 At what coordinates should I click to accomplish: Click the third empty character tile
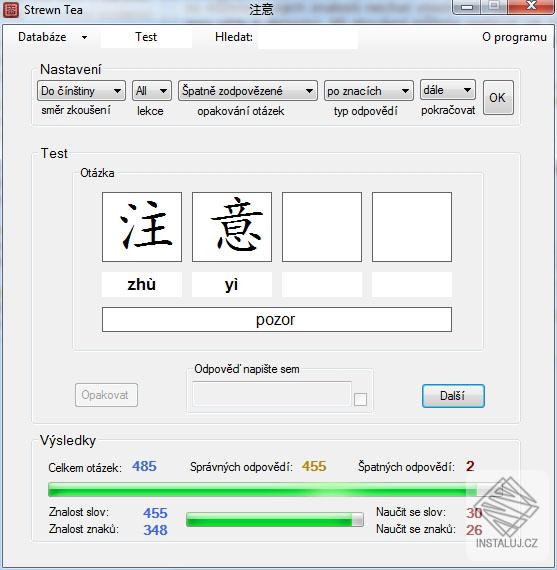322,227
